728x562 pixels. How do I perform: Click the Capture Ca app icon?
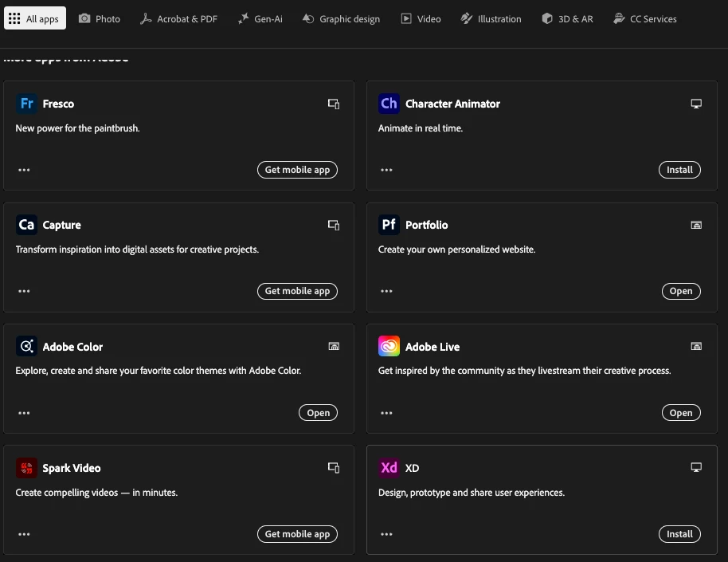[26, 225]
